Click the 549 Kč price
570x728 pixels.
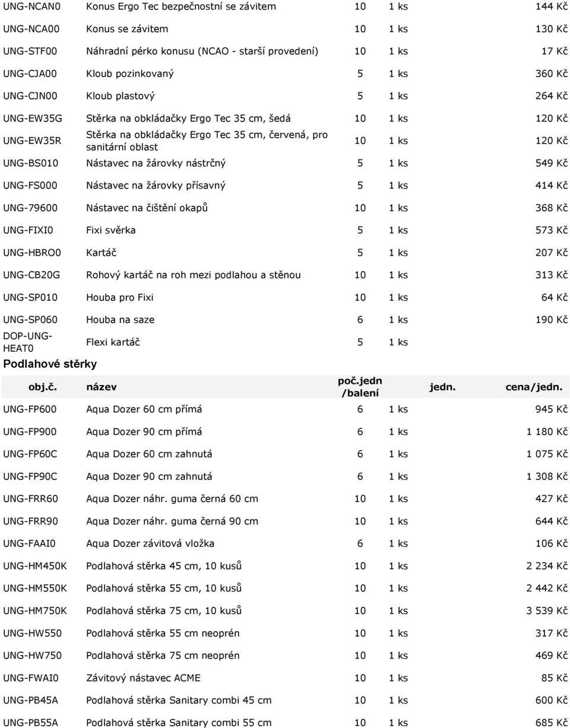pos(552,163)
